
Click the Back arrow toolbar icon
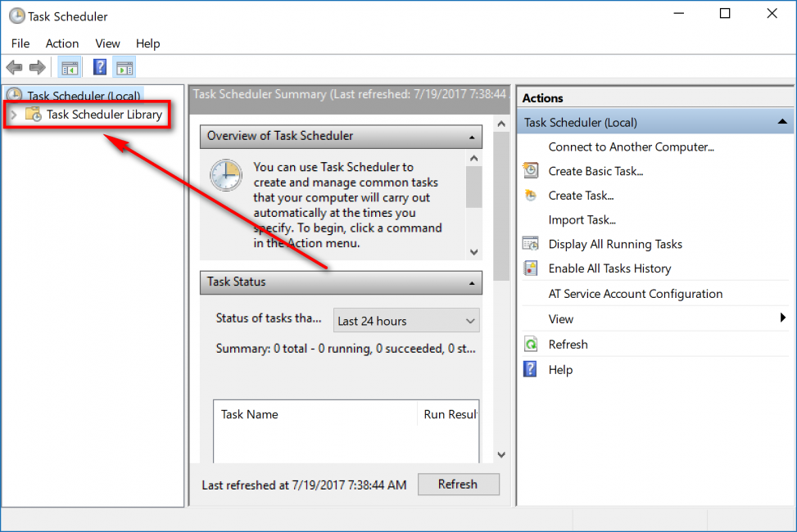(x=14, y=67)
